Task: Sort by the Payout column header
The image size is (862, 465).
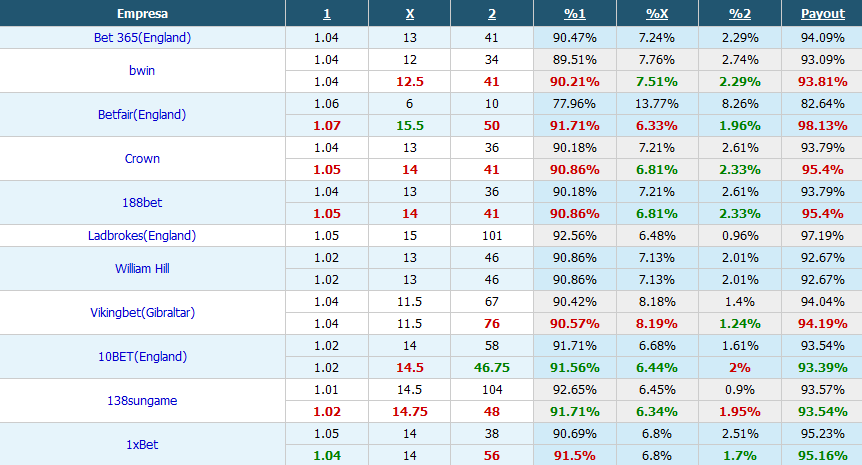Action: pyautogui.click(x=822, y=14)
